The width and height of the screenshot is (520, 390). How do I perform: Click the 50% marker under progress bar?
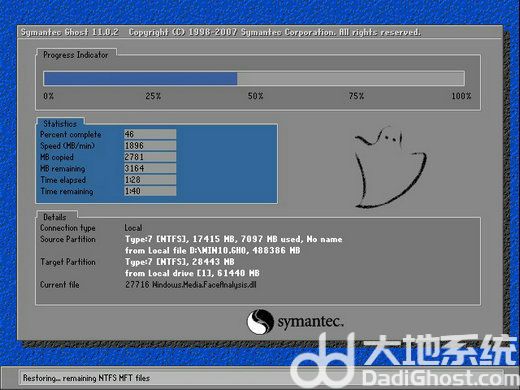(255, 96)
